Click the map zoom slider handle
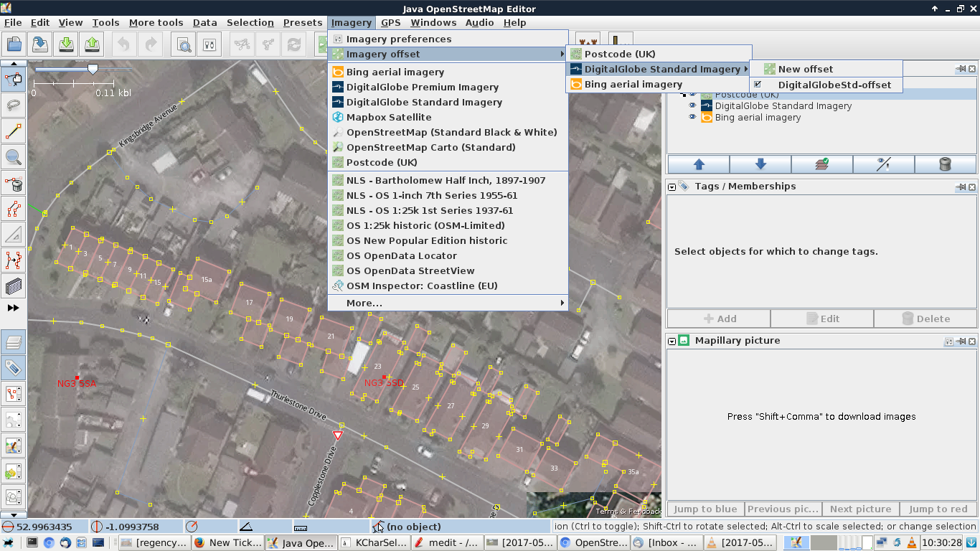 coord(93,69)
